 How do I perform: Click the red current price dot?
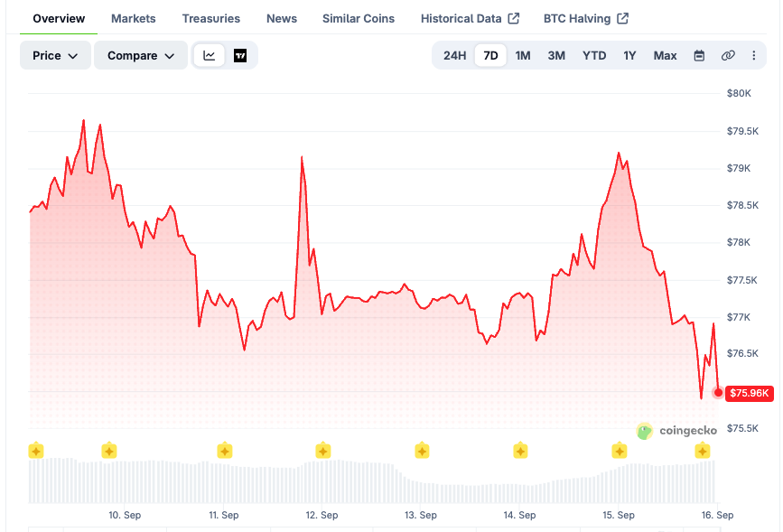click(718, 393)
